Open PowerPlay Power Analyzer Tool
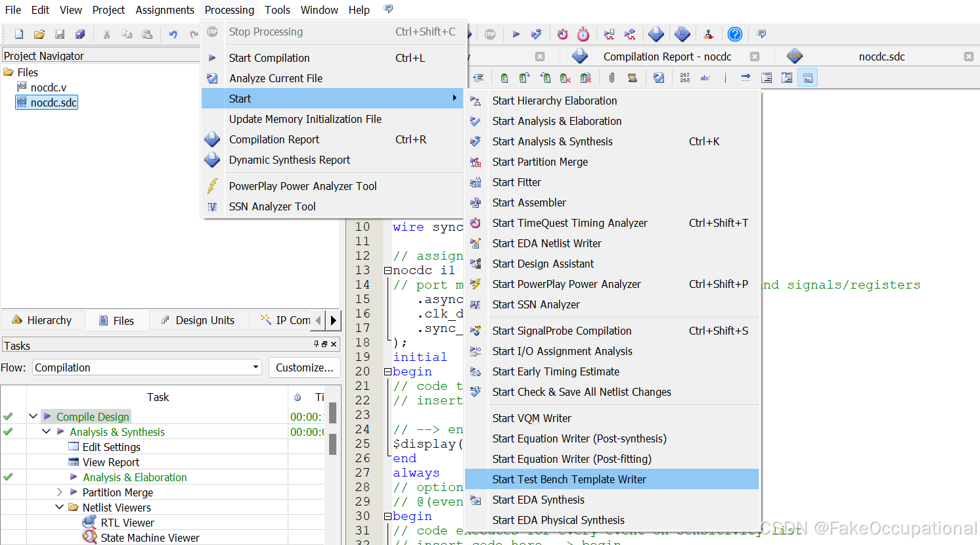Screen dimensions: 980x545 pyautogui.click(x=334, y=186)
